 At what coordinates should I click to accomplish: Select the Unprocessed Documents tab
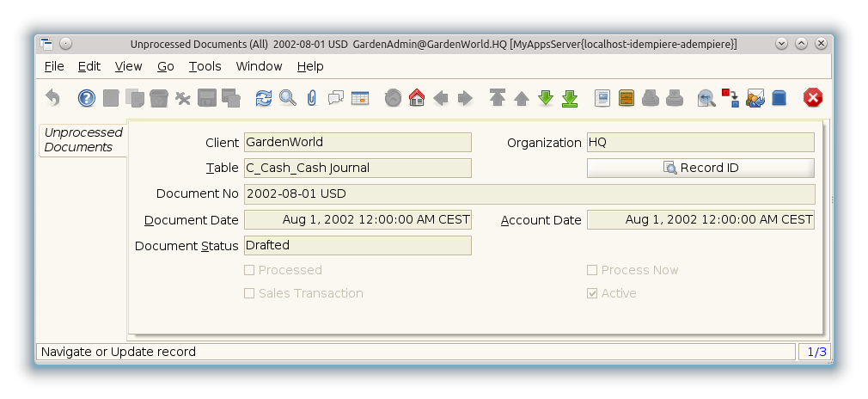coord(83,139)
